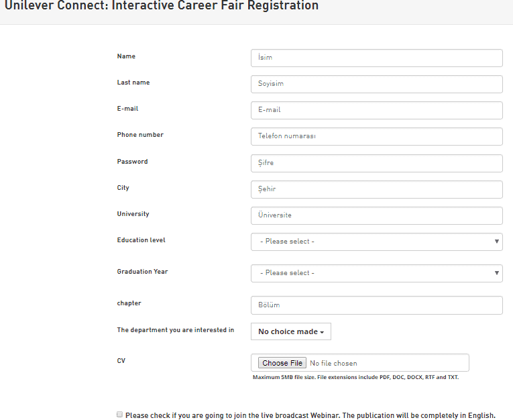Expand the Graduation Year dropdown
Screen dimensions: 513x420
coord(376,273)
